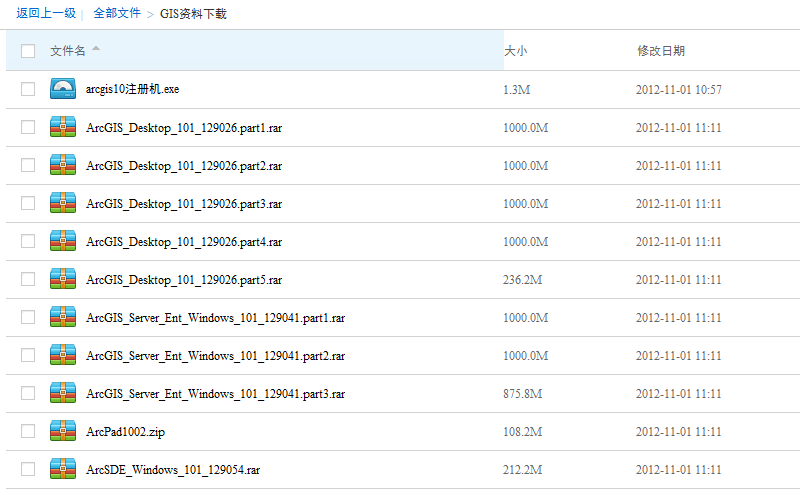Click the rar icon for ArcGIS_Desktop part1
Screen dimensions: 800x495
(63, 127)
